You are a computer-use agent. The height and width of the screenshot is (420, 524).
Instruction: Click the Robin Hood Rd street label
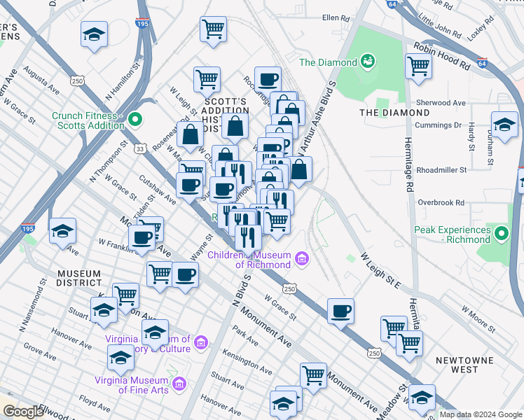pyautogui.click(x=442, y=56)
